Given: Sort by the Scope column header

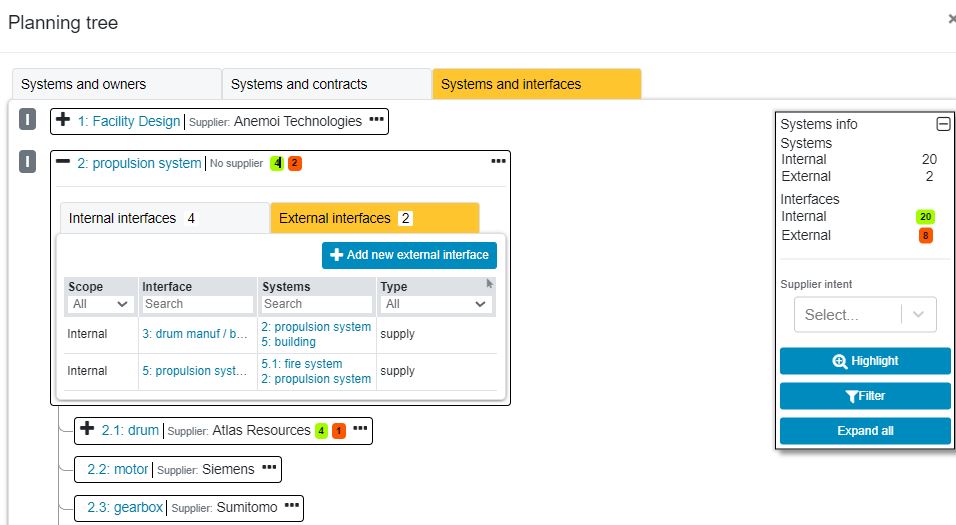Looking at the screenshot, I should [85, 287].
